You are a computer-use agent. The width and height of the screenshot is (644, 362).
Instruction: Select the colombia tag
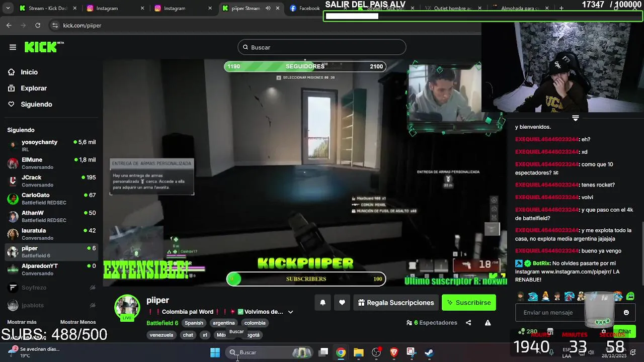point(255,323)
